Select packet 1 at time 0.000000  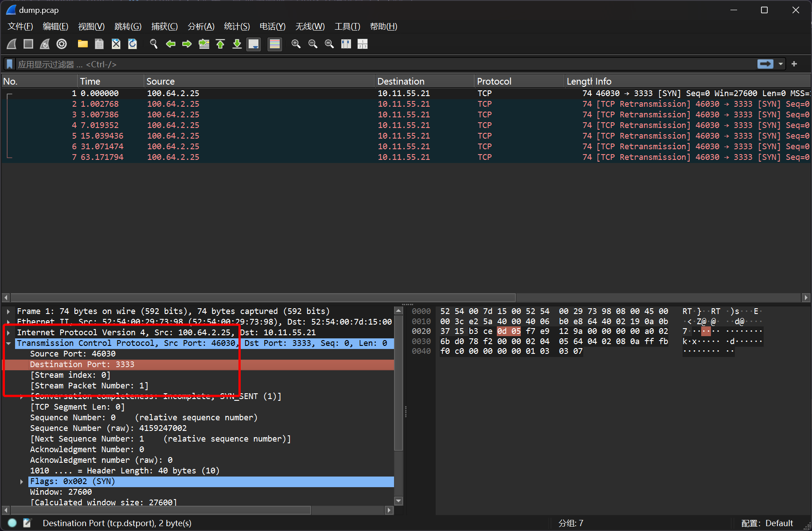406,93
